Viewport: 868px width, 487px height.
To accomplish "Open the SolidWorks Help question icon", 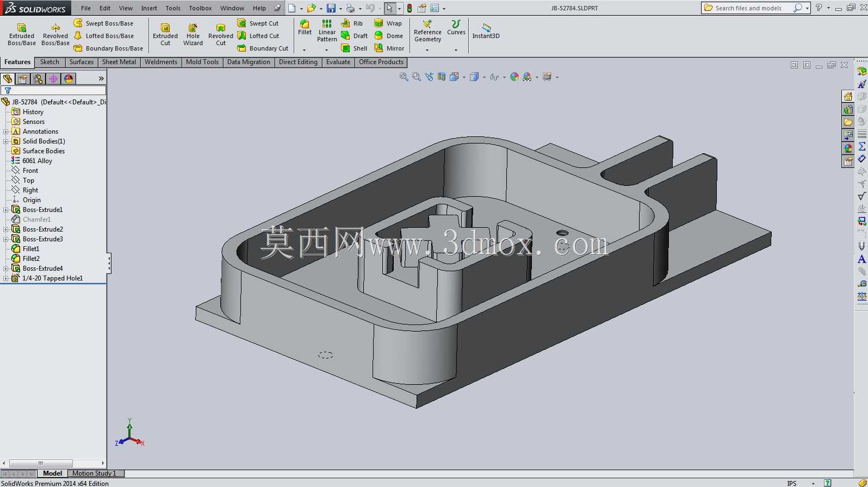I will coord(819,8).
